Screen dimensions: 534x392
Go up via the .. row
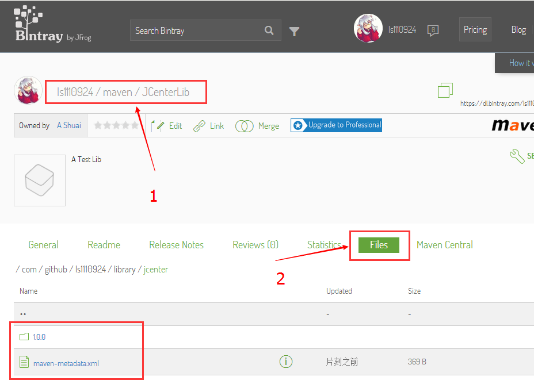pyautogui.click(x=23, y=314)
